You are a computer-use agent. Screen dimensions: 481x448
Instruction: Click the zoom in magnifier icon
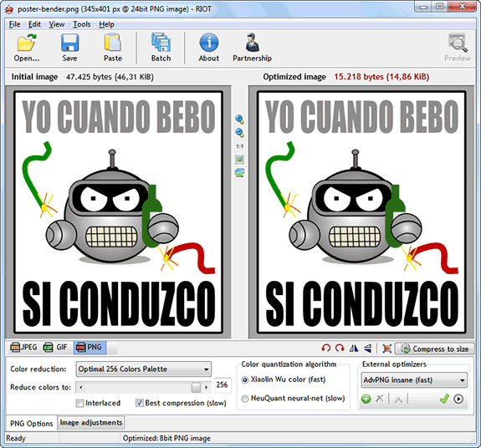click(x=239, y=120)
